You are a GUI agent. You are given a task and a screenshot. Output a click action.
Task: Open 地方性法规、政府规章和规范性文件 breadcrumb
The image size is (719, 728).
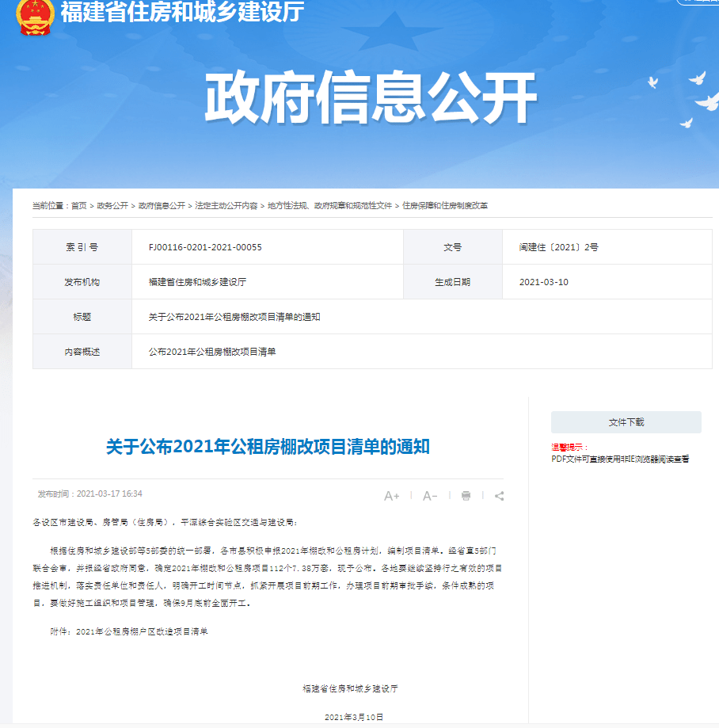pyautogui.click(x=329, y=206)
